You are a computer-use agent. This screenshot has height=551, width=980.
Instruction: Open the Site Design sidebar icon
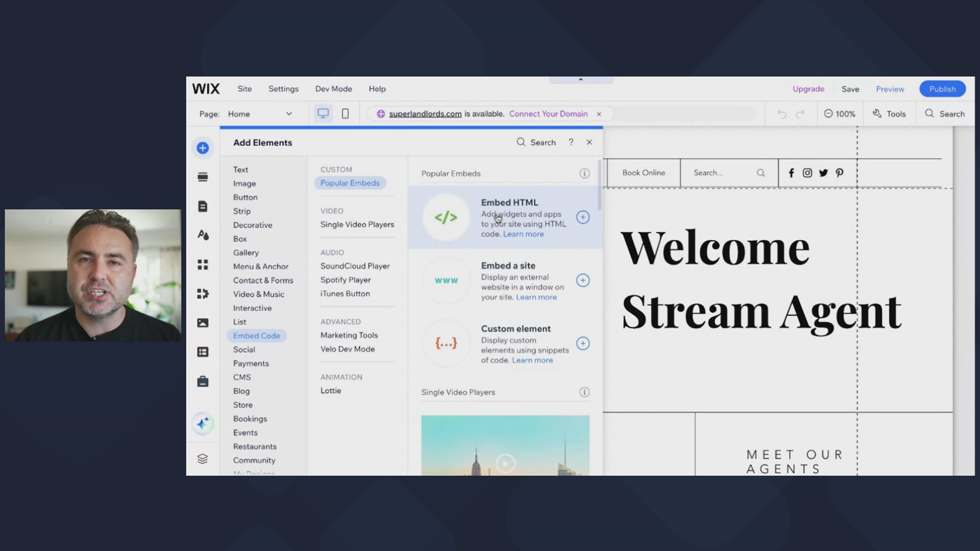coord(203,235)
